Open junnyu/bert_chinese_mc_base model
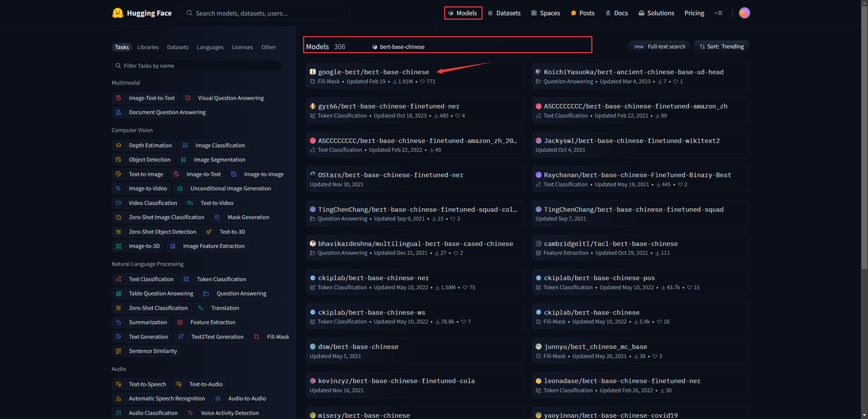This screenshot has height=419, width=868. click(x=640, y=351)
